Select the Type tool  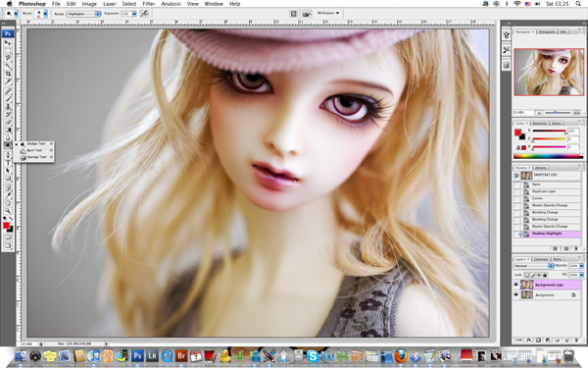click(8, 163)
